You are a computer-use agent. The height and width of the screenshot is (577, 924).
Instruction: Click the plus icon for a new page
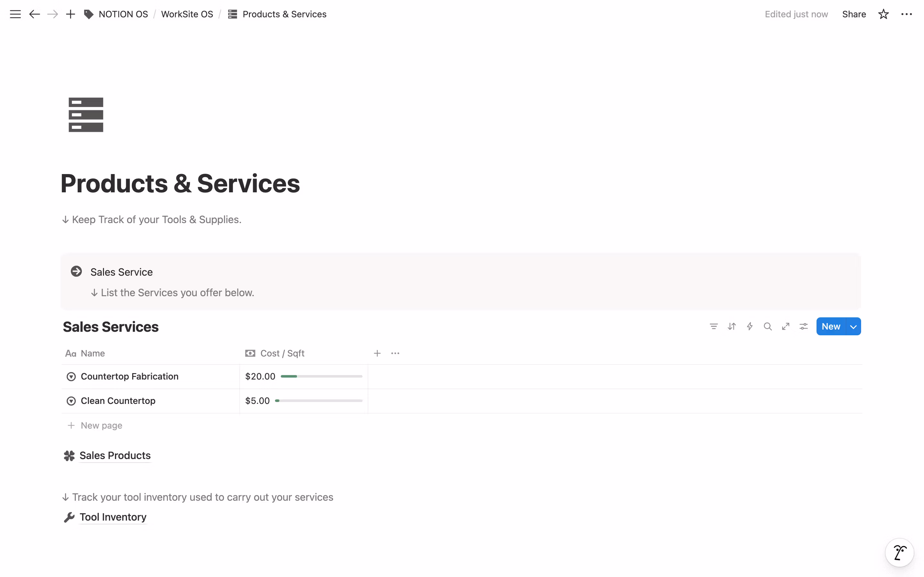tap(70, 14)
